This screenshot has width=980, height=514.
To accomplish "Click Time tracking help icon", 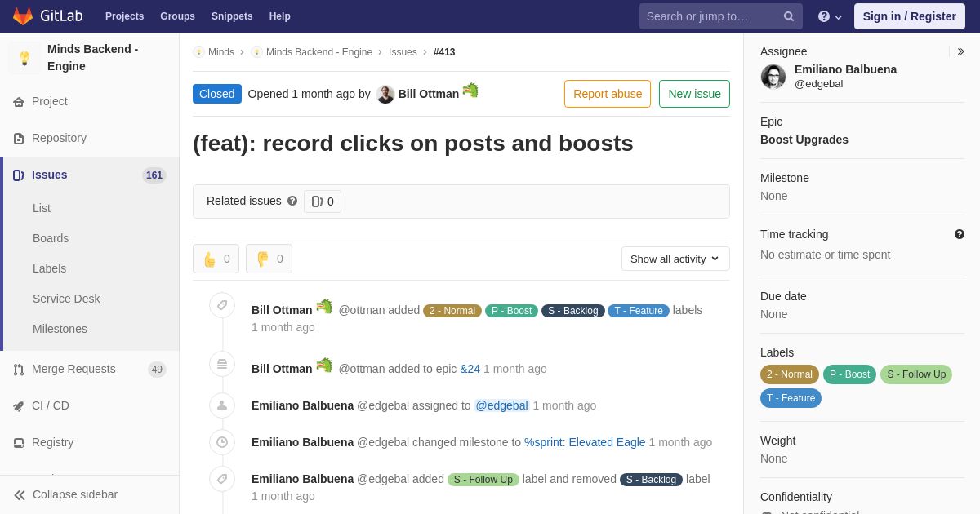I will pos(960,234).
